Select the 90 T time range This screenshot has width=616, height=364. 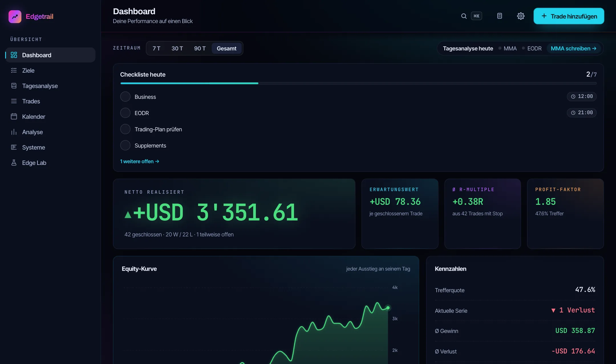point(200,48)
